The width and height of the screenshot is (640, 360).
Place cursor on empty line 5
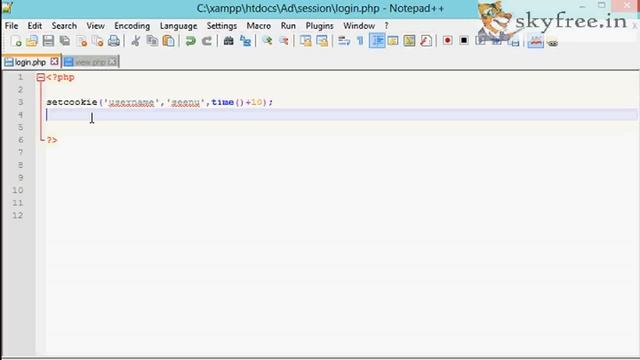[x=341, y=127]
